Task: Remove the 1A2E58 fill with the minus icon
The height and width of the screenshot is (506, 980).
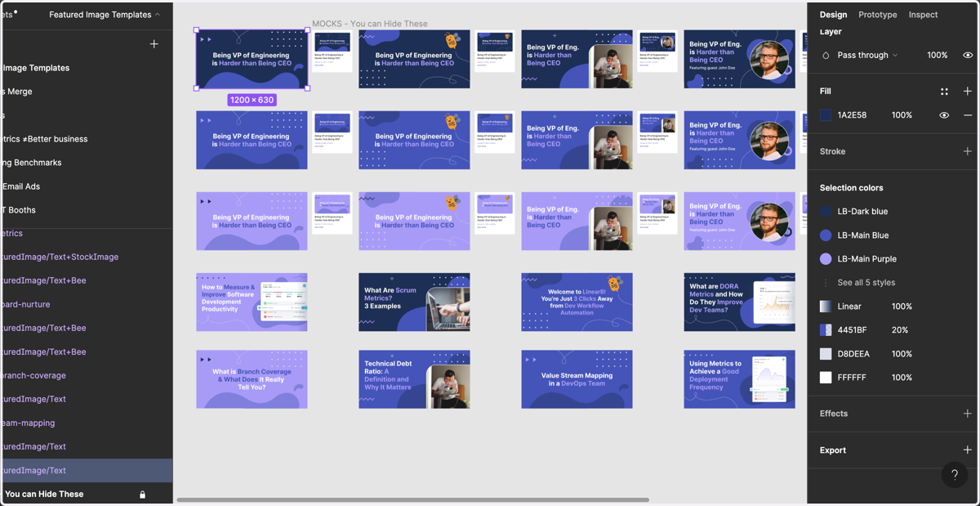Action: [x=968, y=115]
